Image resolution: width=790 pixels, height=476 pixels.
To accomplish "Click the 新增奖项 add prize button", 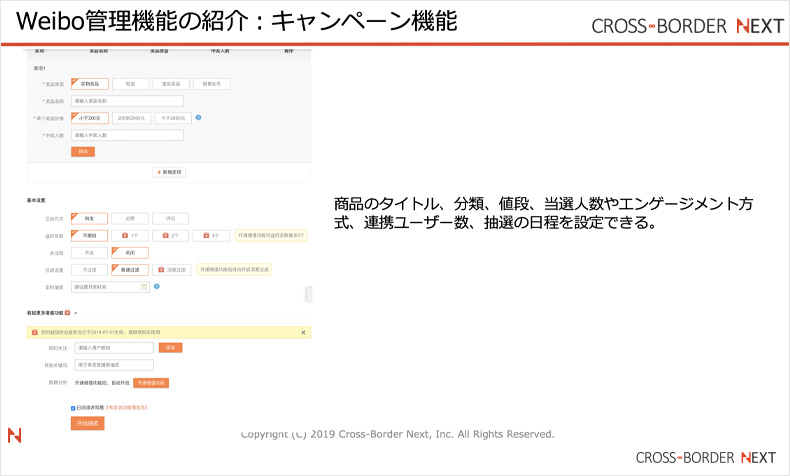I will pos(169,172).
